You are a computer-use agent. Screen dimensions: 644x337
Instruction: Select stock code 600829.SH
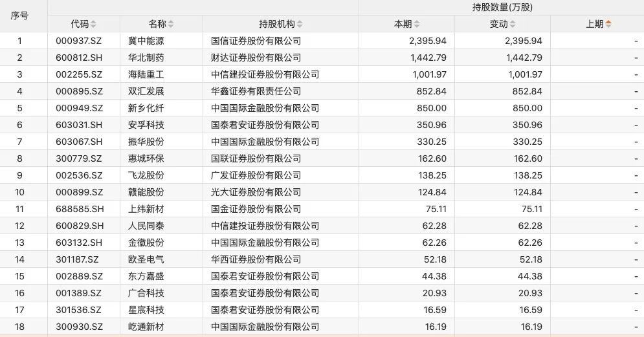click(x=80, y=226)
